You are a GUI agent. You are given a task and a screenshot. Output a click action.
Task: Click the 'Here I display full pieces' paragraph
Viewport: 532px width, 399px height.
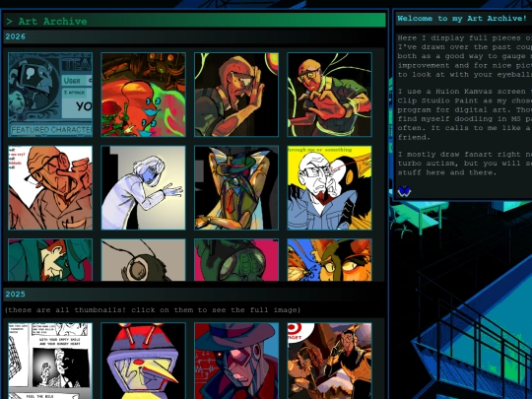click(465, 56)
